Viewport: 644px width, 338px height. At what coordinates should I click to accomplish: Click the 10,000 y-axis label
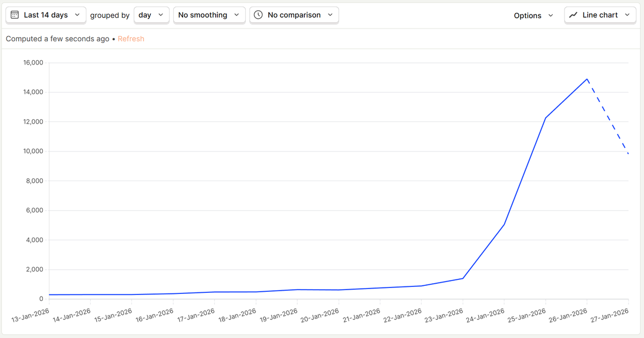(x=32, y=152)
